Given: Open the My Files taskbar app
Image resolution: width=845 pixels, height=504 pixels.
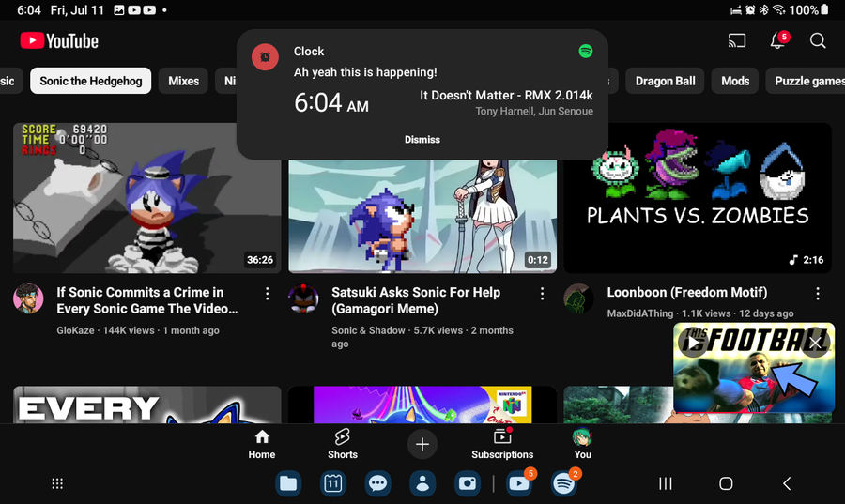Looking at the screenshot, I should 288,483.
